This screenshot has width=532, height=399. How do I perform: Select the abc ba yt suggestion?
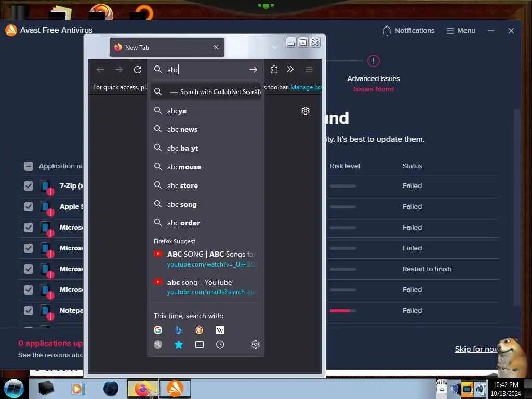[206, 148]
